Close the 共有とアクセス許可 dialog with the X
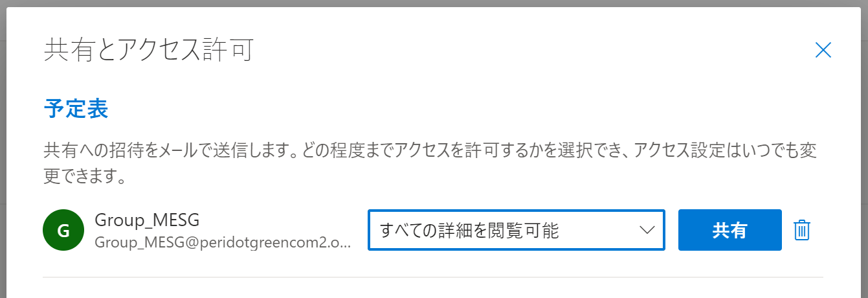This screenshot has height=298, width=868. pyautogui.click(x=823, y=51)
